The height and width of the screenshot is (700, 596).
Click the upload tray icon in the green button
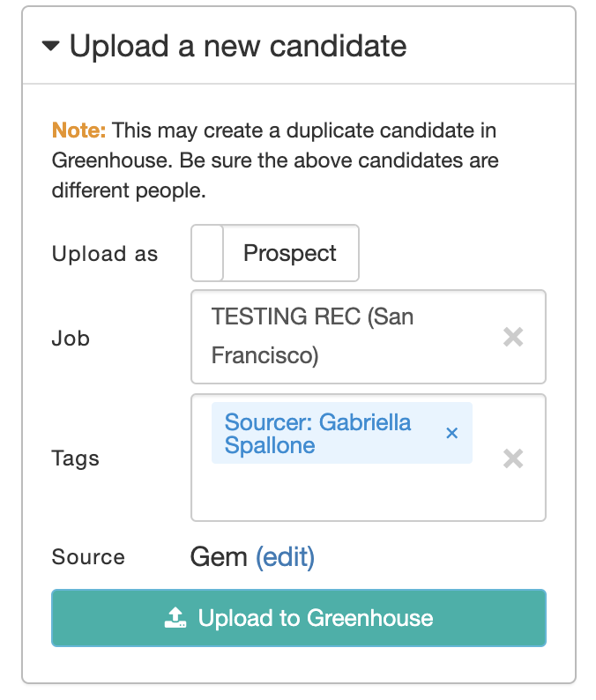(x=176, y=618)
